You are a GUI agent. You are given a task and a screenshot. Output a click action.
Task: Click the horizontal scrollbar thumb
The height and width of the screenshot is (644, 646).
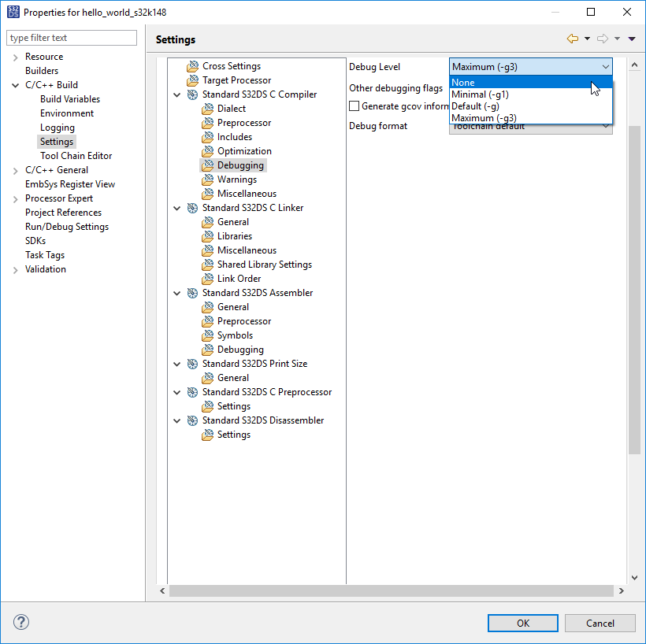pyautogui.click(x=391, y=591)
